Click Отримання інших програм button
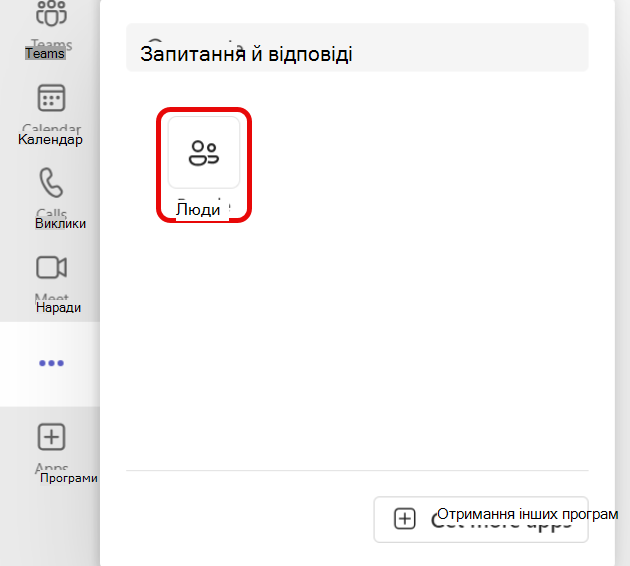 (x=481, y=519)
